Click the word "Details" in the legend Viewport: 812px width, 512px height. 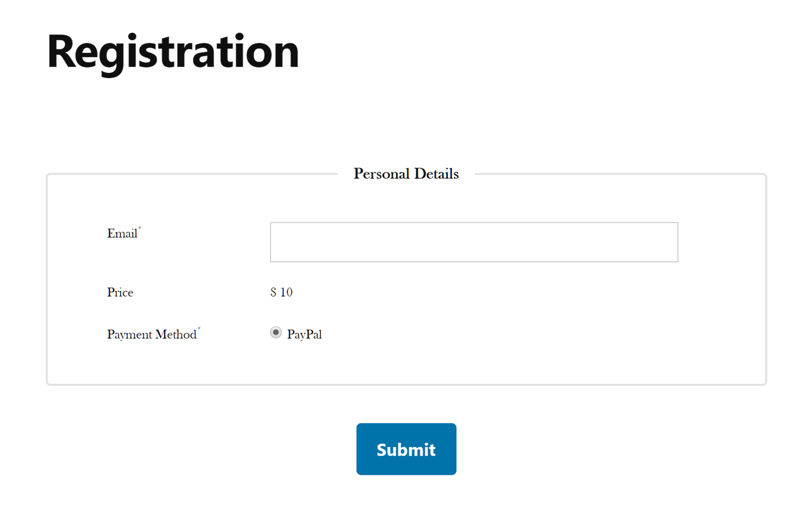click(x=436, y=174)
